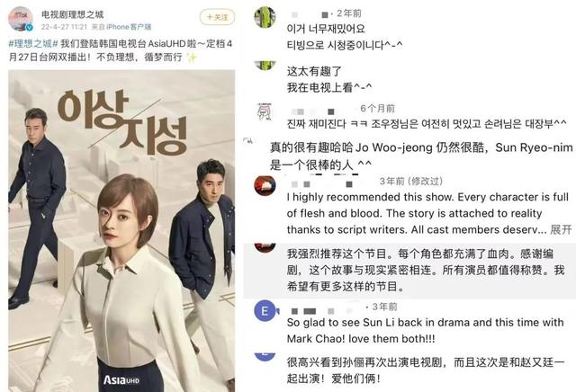The height and width of the screenshot is (392, 576).
Task: Open the account name 电视剧理想之城
Action: pyautogui.click(x=72, y=14)
